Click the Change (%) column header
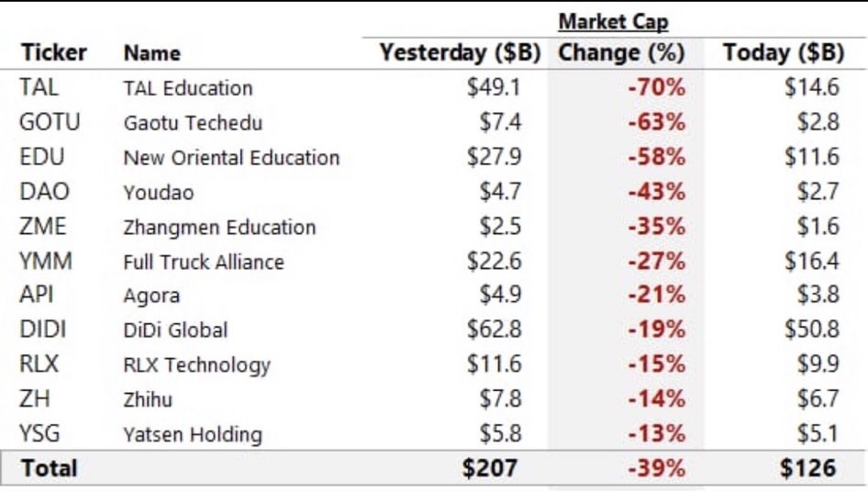The image size is (868, 493). pos(622,53)
